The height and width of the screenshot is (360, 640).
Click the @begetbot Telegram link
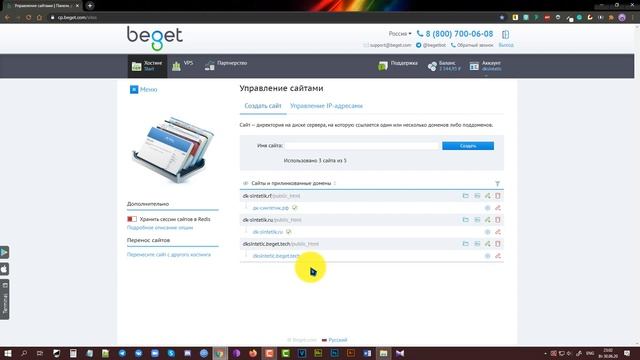point(431,45)
